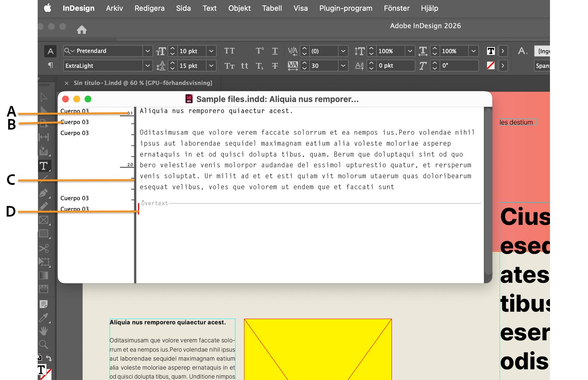
Task: Open the Objekt menu
Action: point(239,8)
